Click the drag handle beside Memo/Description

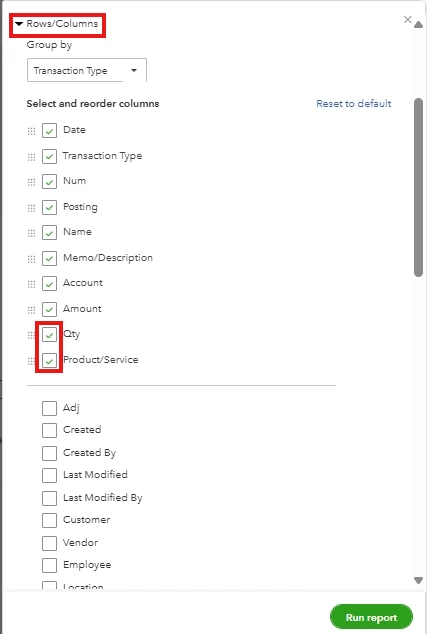32,259
